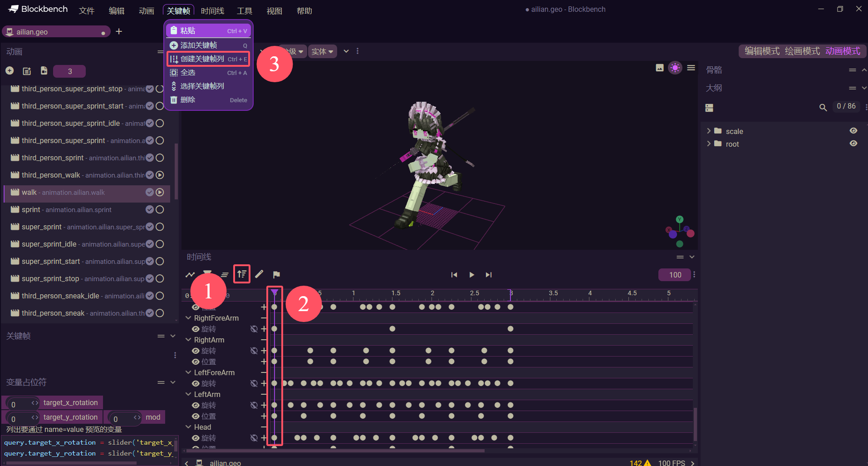
Task: Hide the scale folder in outliner
Action: 853,131
